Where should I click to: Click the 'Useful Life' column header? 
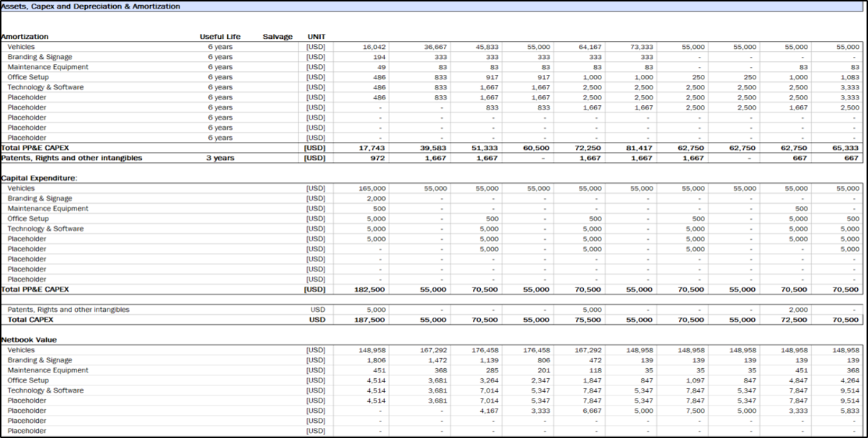(x=220, y=37)
